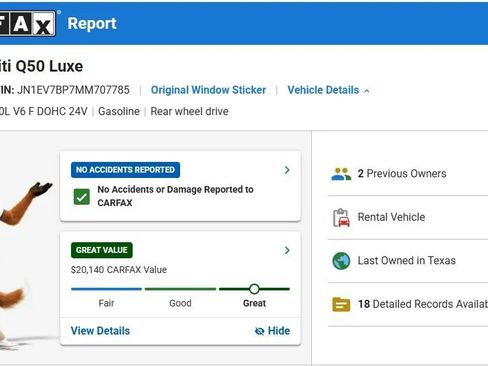Select the Last Owned in Texas row
This screenshot has height=366, width=488.
(408, 261)
